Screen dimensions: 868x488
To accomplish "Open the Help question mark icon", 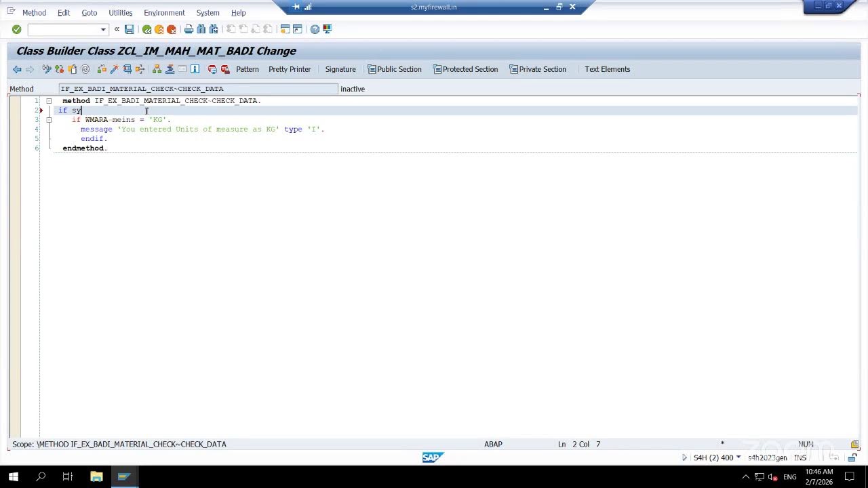I will click(315, 29).
